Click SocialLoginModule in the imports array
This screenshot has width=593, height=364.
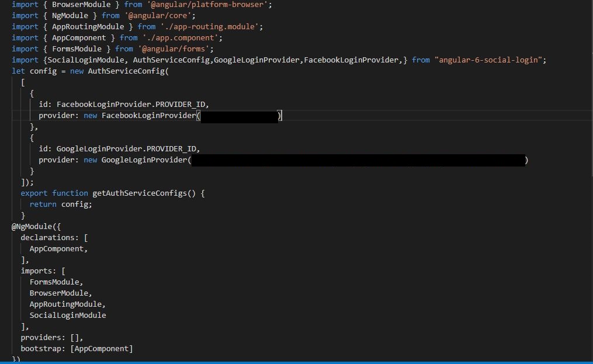68,315
